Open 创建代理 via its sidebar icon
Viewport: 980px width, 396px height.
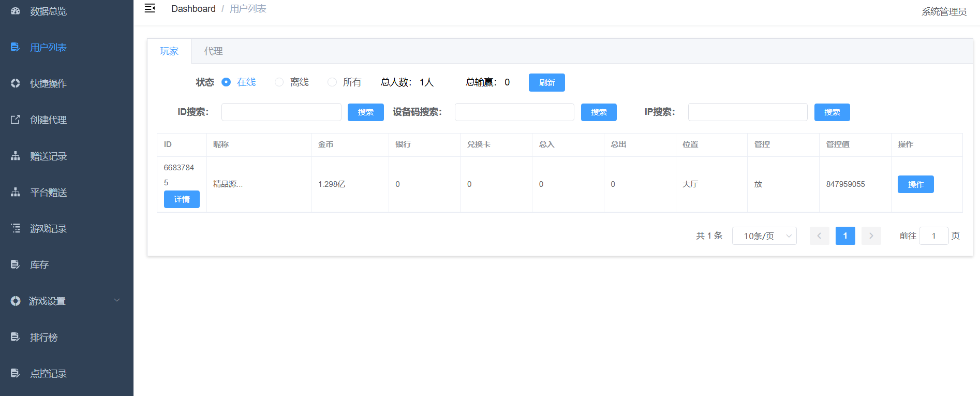(x=16, y=120)
